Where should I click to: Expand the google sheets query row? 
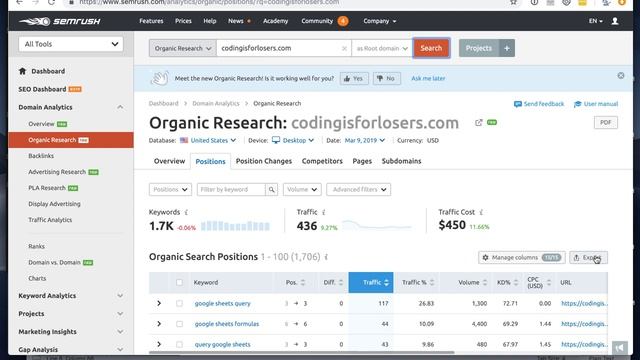(159, 303)
